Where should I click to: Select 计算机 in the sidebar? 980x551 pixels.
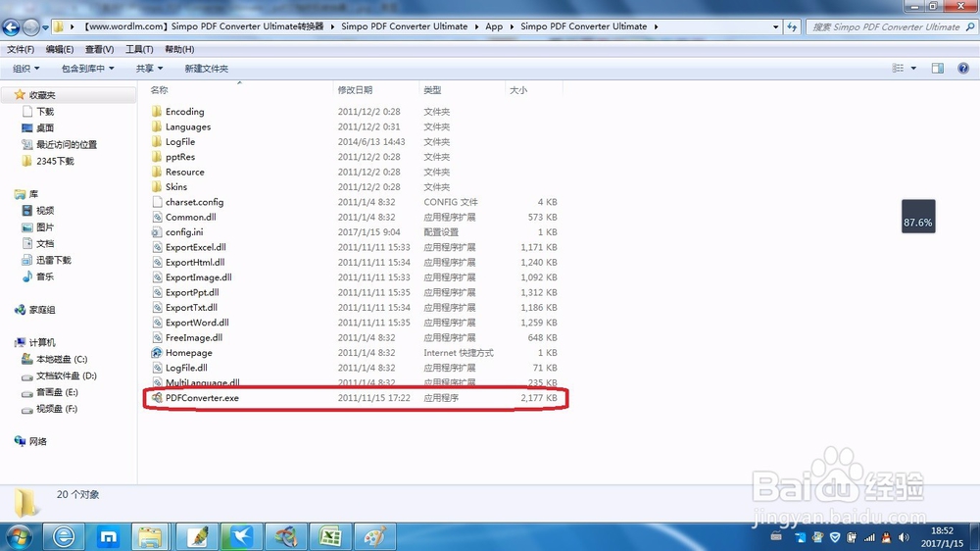tap(42, 343)
